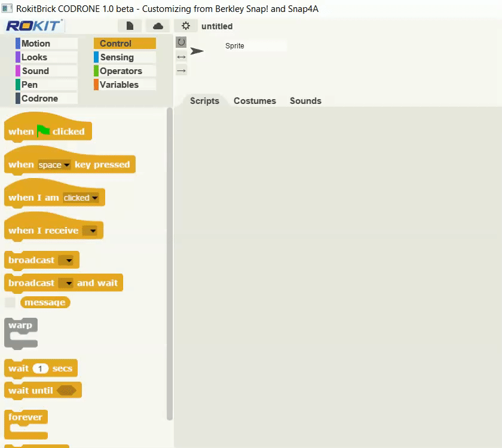This screenshot has width=502, height=448.
Task: Open the project file menu icon
Action: (130, 26)
